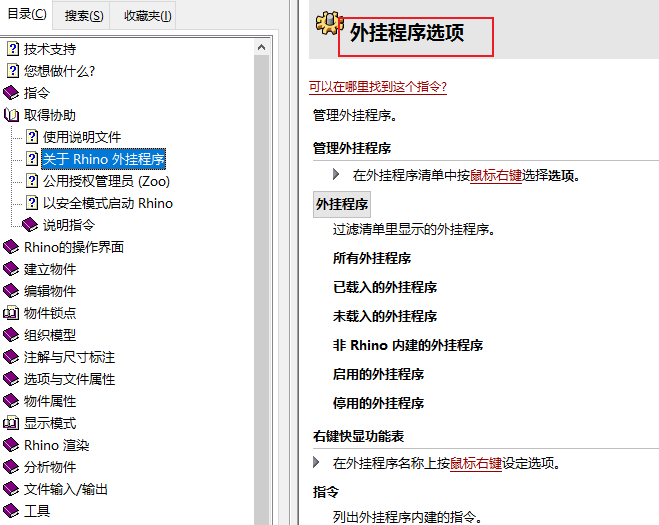Select the 物件锁点 entry
Screen dimensions: 659x525
pyautogui.click(x=50, y=313)
